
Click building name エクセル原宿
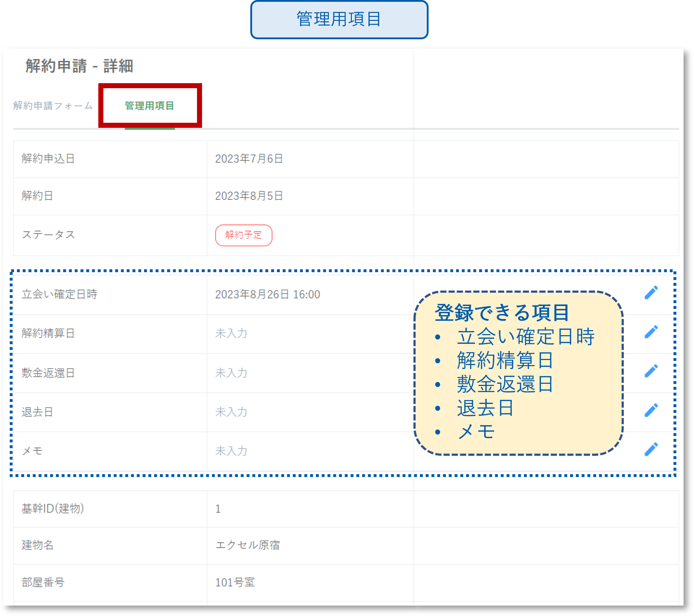247,545
